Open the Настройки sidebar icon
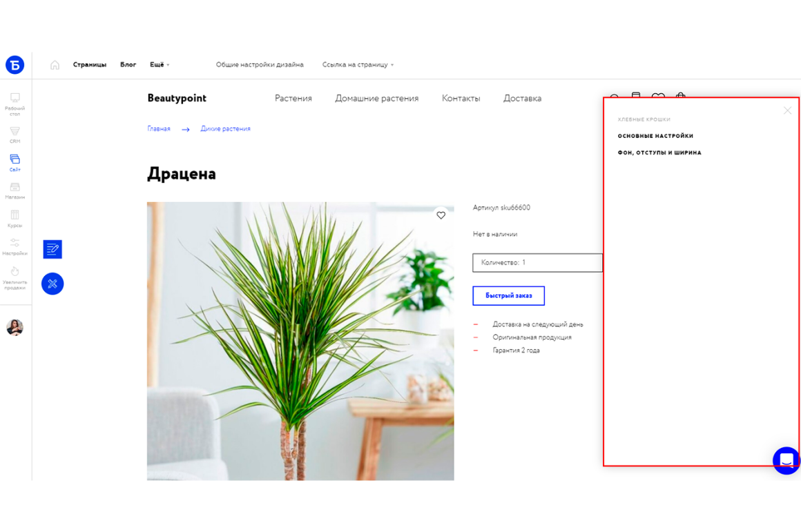801x532 pixels. tap(15, 246)
